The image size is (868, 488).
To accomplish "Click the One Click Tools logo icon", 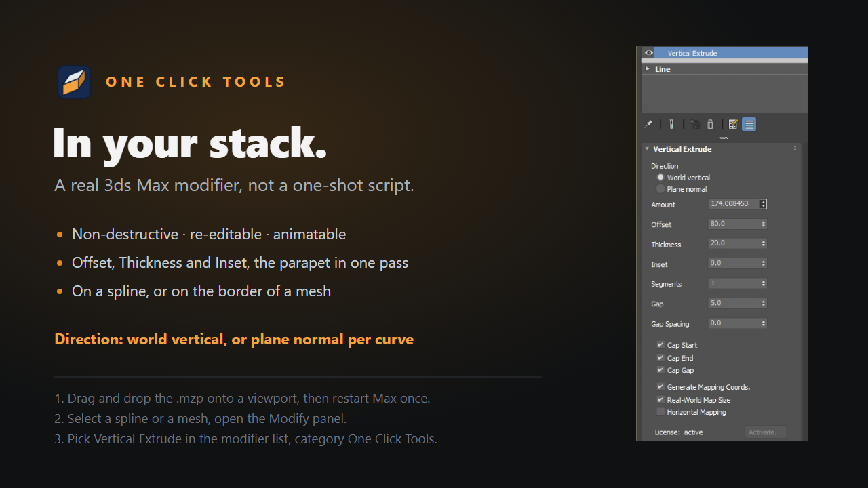I will pyautogui.click(x=74, y=82).
